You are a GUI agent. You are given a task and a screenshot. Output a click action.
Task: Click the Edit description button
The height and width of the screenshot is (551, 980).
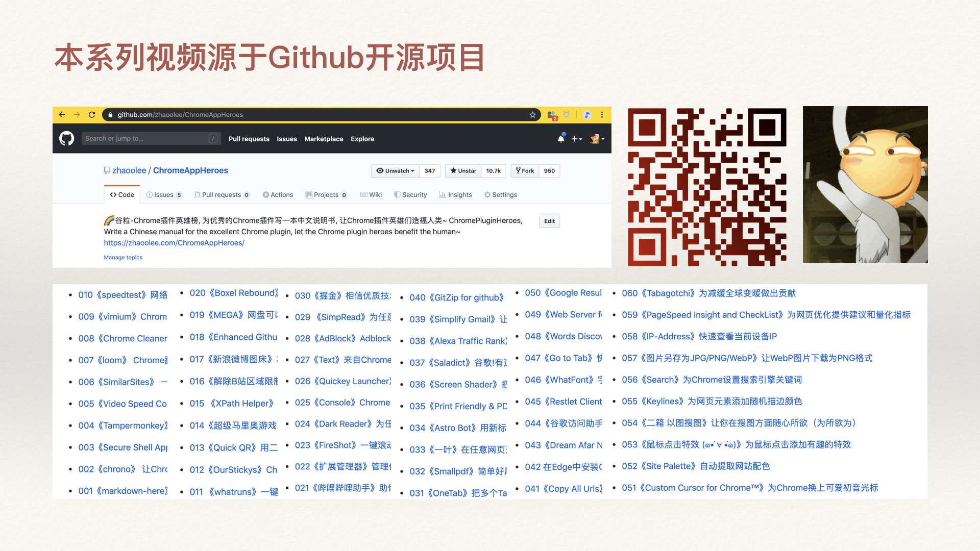coord(549,221)
